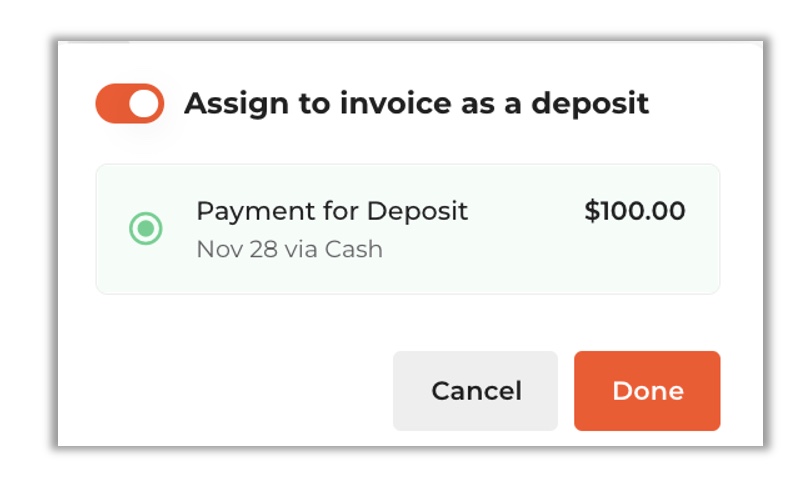Select the $100.00 deposit payment row
The height and width of the screenshot is (494, 794).
click(x=408, y=229)
